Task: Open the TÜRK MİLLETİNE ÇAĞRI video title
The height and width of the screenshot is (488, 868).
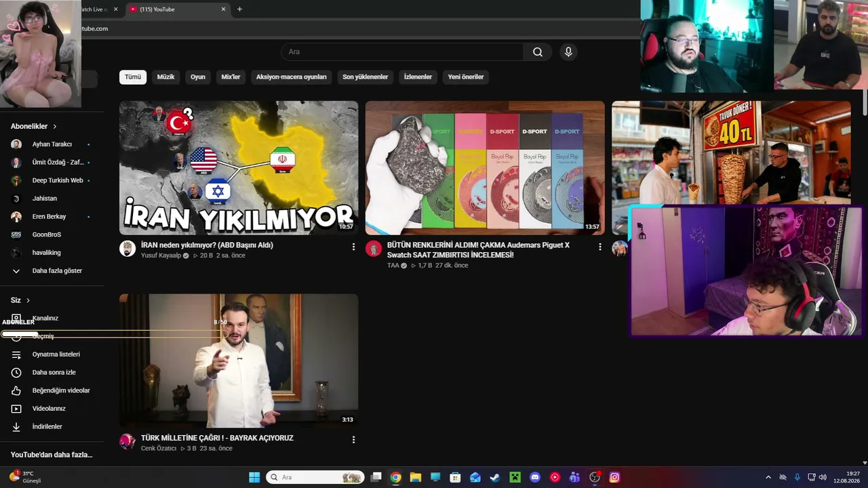Action: [x=217, y=438]
